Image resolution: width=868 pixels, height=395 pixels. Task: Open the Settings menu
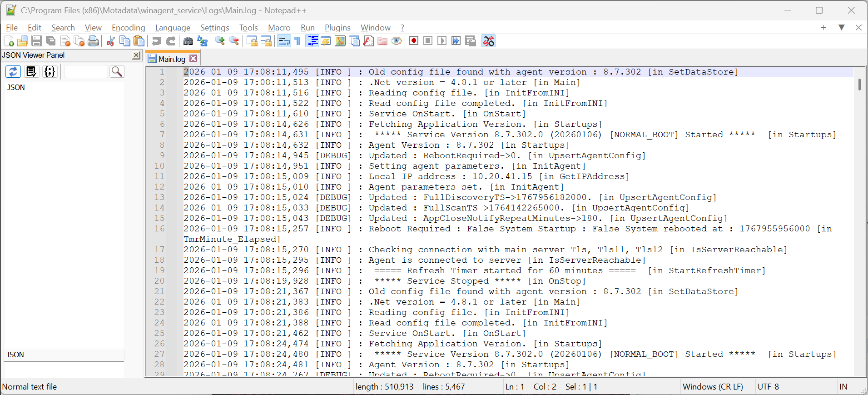214,28
